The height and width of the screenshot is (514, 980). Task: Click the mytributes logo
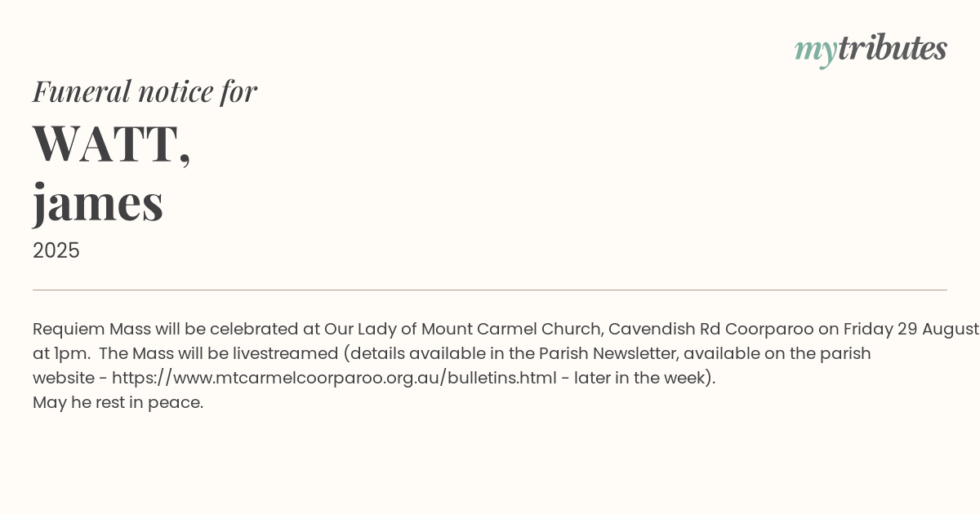pos(871,49)
